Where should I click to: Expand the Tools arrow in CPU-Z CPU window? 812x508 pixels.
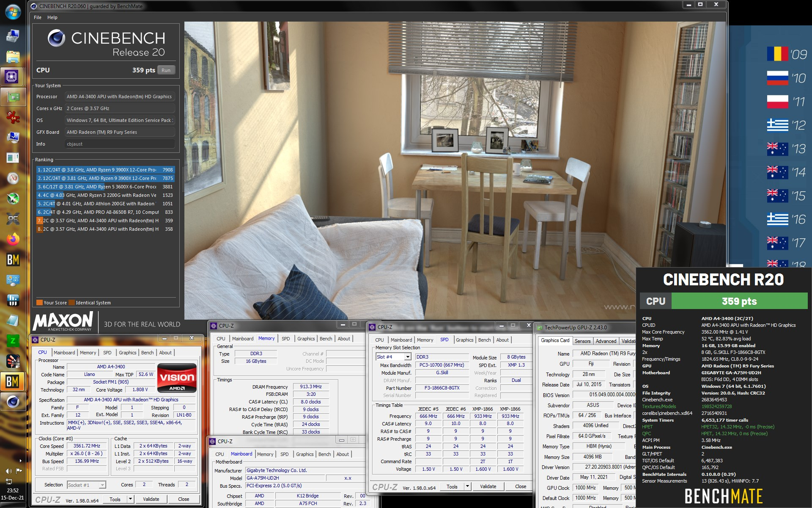130,499
